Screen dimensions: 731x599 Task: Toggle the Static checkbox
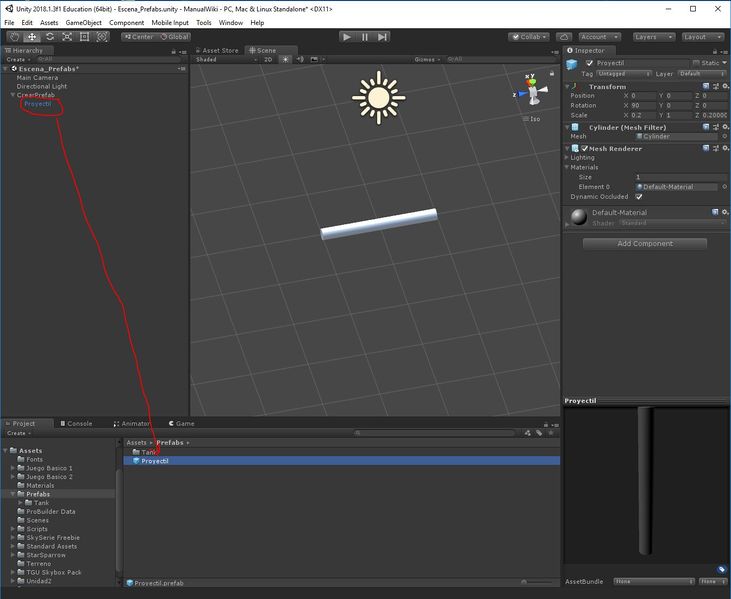[x=697, y=63]
